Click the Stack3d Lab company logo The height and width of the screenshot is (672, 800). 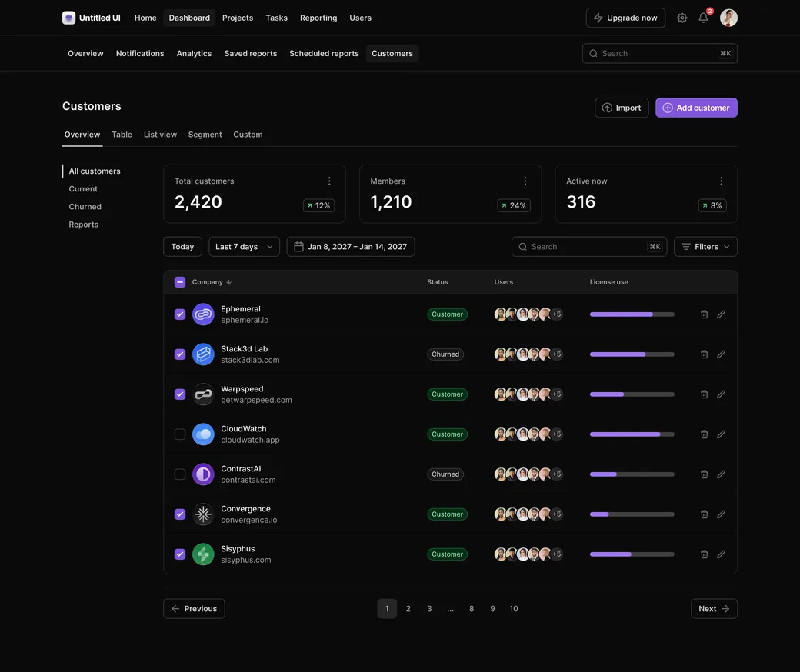(x=203, y=354)
